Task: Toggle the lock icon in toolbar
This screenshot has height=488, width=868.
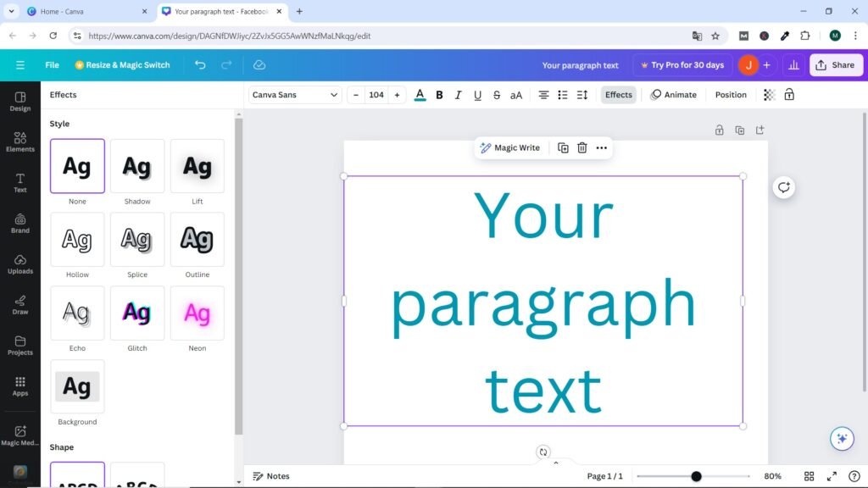Action: point(789,95)
